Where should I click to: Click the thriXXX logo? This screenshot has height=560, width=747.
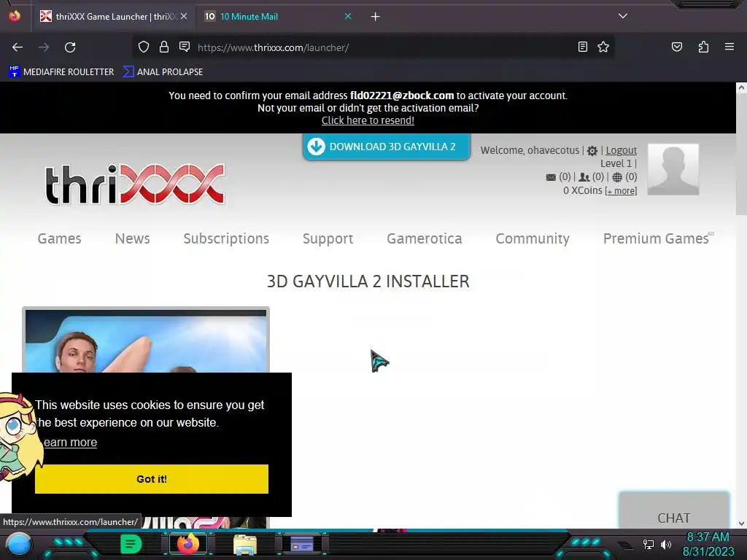[x=135, y=184]
